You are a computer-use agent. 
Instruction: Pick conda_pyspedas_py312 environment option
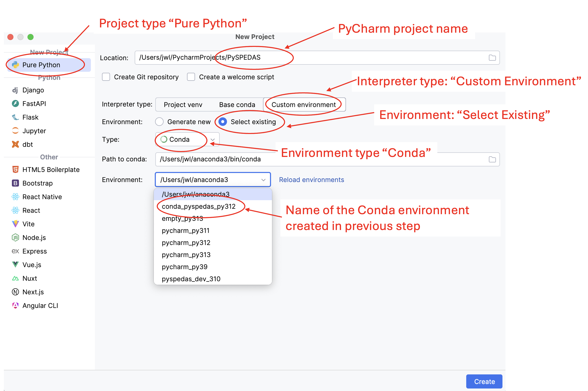(213, 206)
